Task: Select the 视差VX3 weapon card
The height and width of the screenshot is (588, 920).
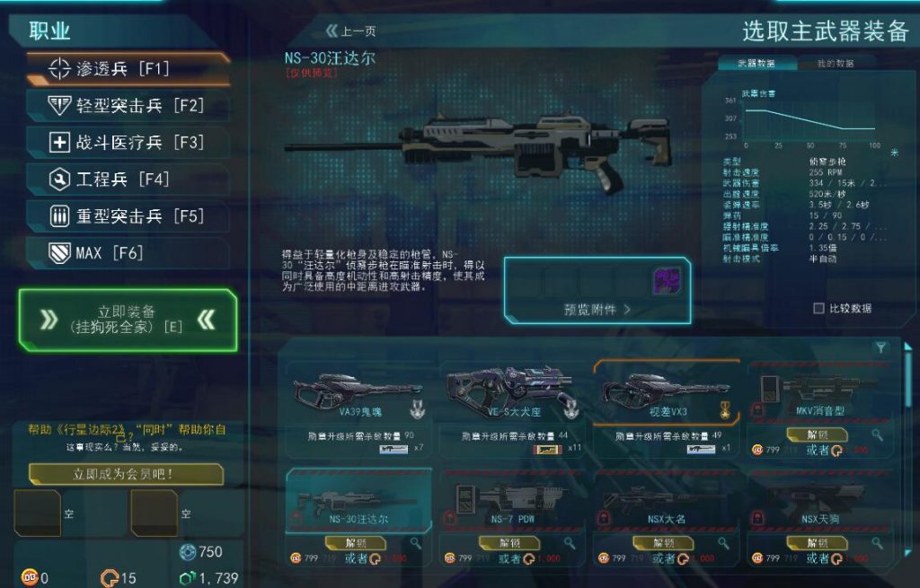Action: tap(667, 408)
